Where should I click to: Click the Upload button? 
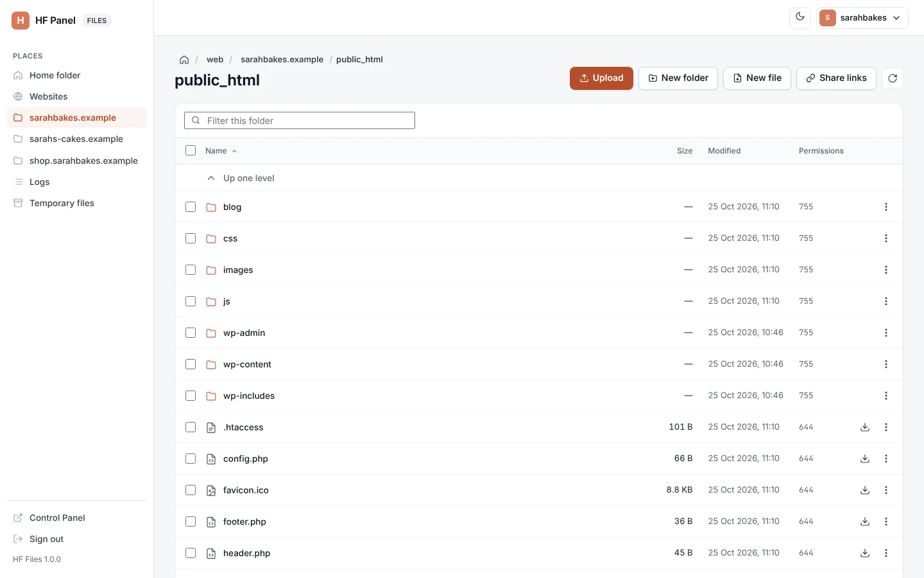601,78
